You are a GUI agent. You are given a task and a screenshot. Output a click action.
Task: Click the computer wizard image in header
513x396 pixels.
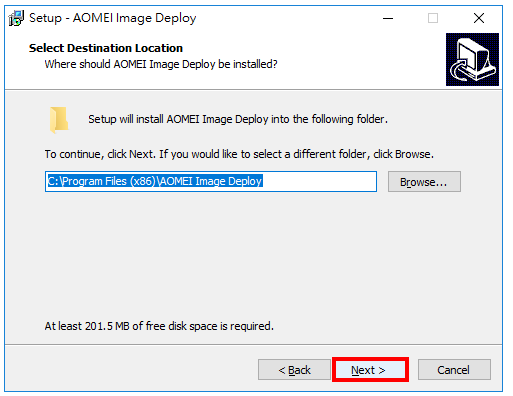(x=472, y=59)
